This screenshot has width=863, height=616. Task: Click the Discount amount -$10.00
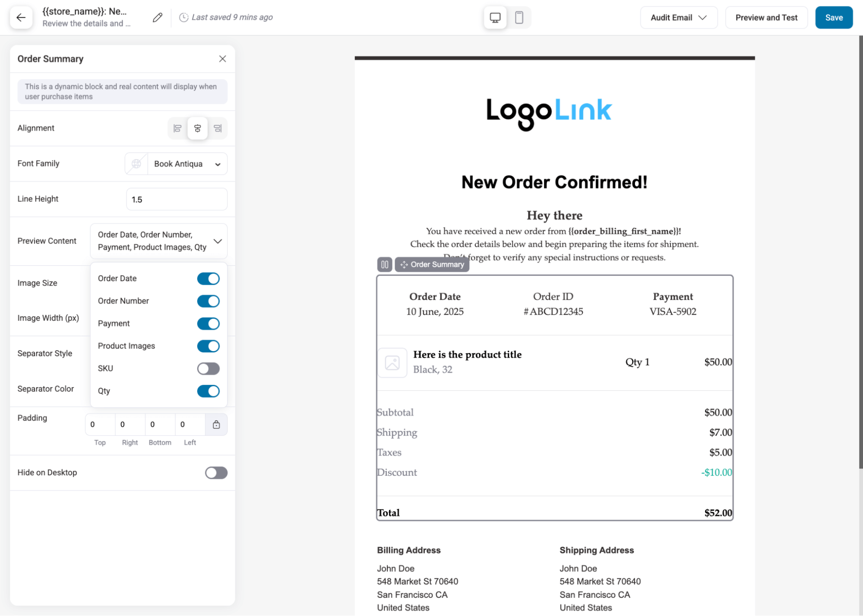tap(716, 473)
